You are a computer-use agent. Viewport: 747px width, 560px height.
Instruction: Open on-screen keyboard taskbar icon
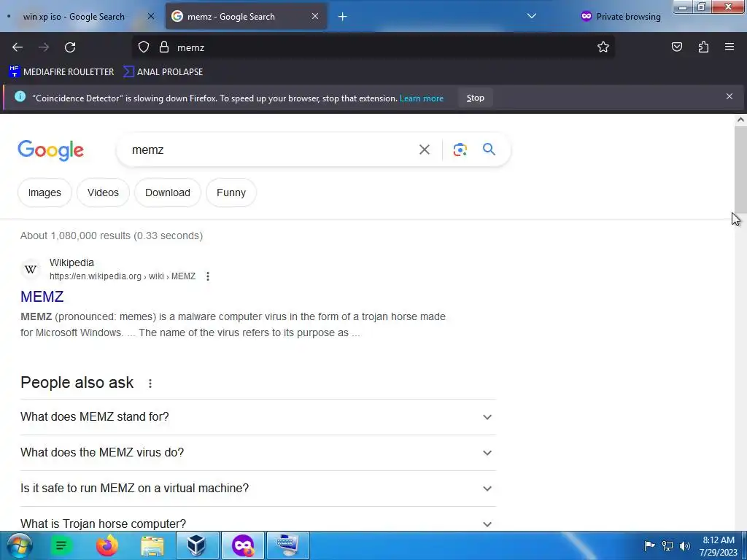[x=287, y=545]
